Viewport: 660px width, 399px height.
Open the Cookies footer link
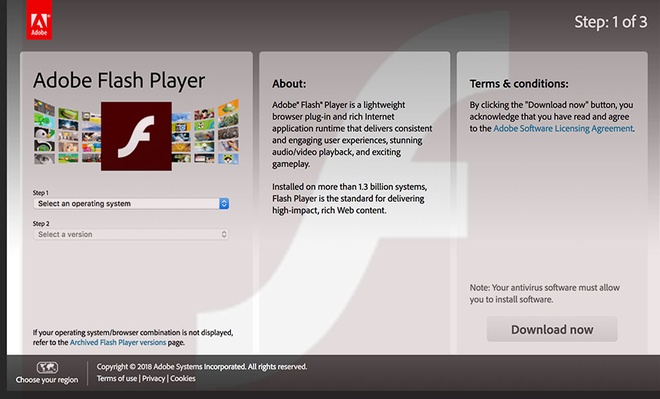coord(183,378)
